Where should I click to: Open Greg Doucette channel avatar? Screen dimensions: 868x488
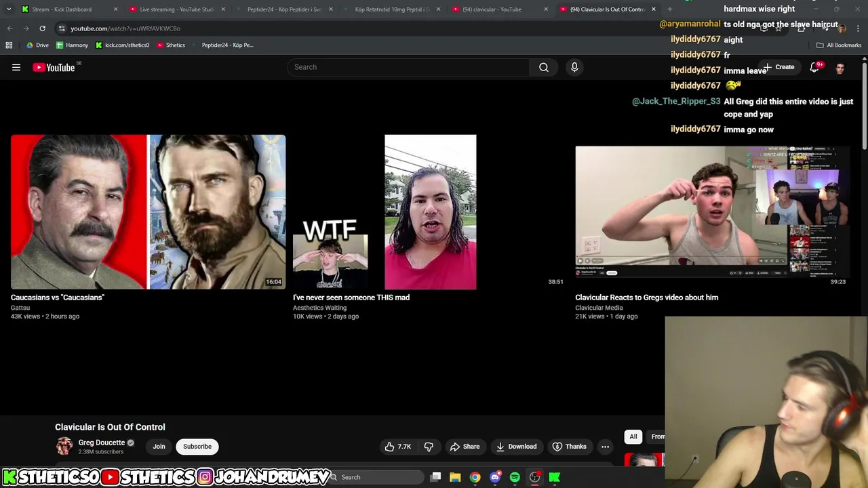64,446
